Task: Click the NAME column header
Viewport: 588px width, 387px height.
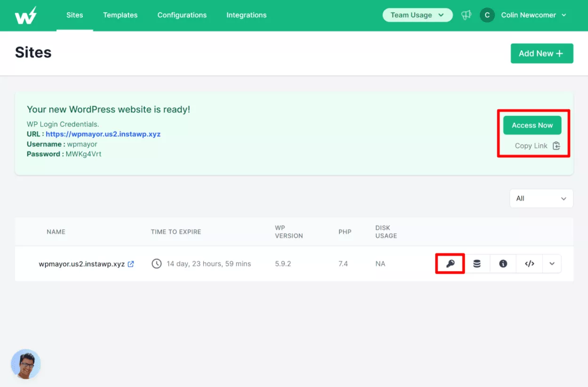Action: point(56,232)
